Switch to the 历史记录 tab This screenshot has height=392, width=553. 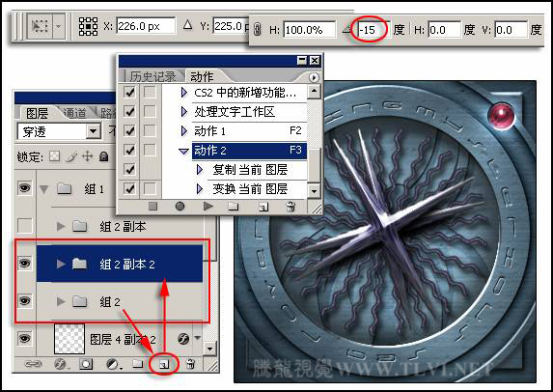[x=152, y=76]
